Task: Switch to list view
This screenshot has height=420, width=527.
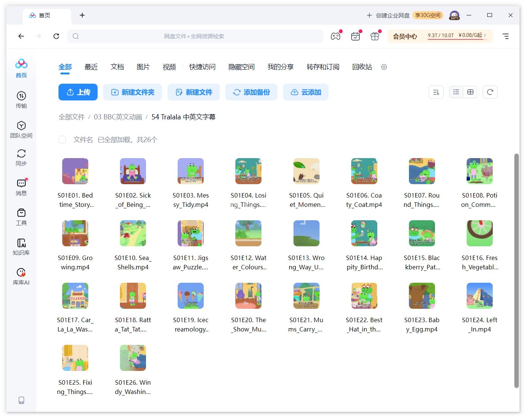Action: coord(456,92)
